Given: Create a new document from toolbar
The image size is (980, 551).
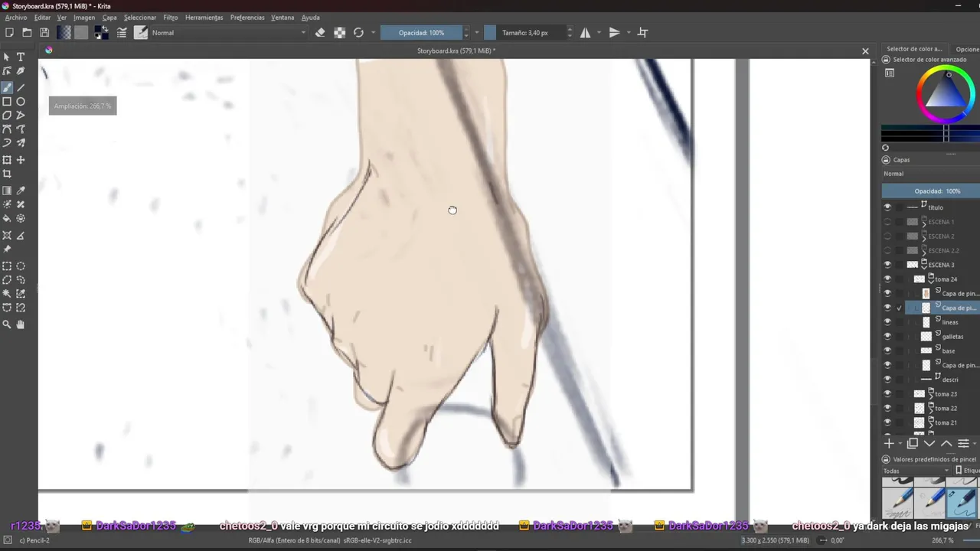Looking at the screenshot, I should click(9, 33).
